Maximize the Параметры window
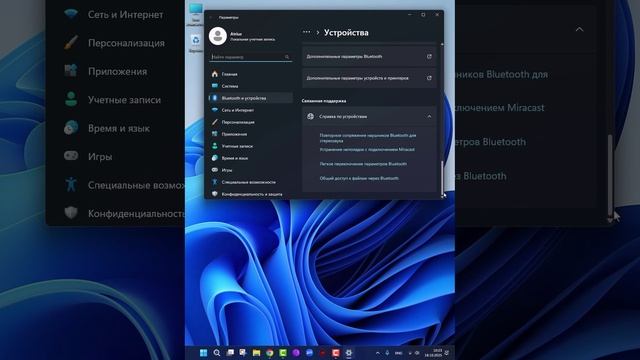The image size is (640, 360). tap(423, 15)
